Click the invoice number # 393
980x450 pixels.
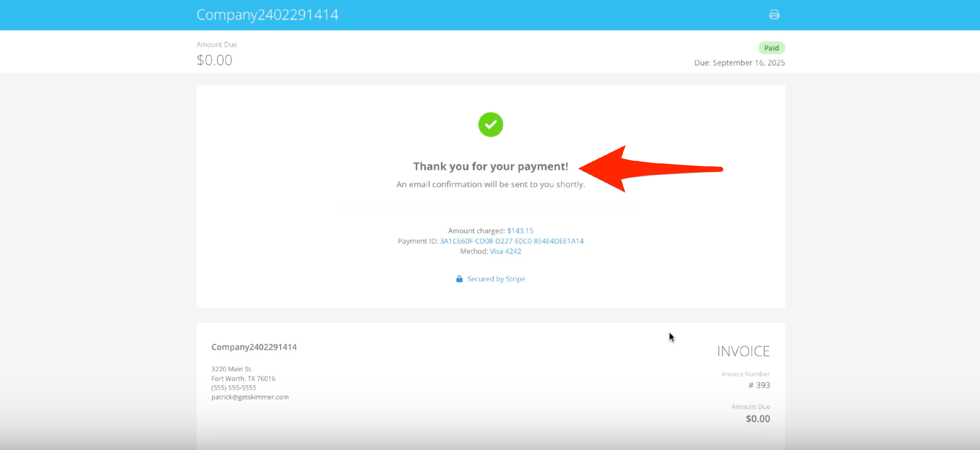759,385
